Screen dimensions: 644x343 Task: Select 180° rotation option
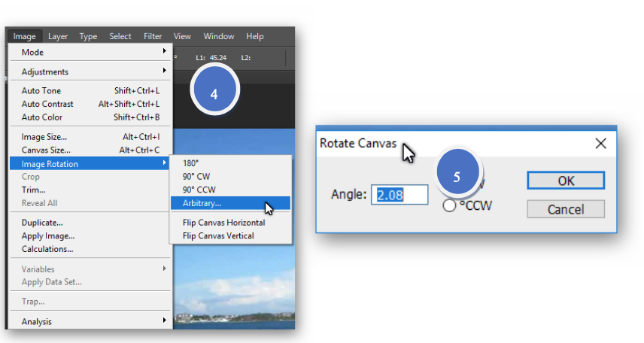click(x=191, y=162)
